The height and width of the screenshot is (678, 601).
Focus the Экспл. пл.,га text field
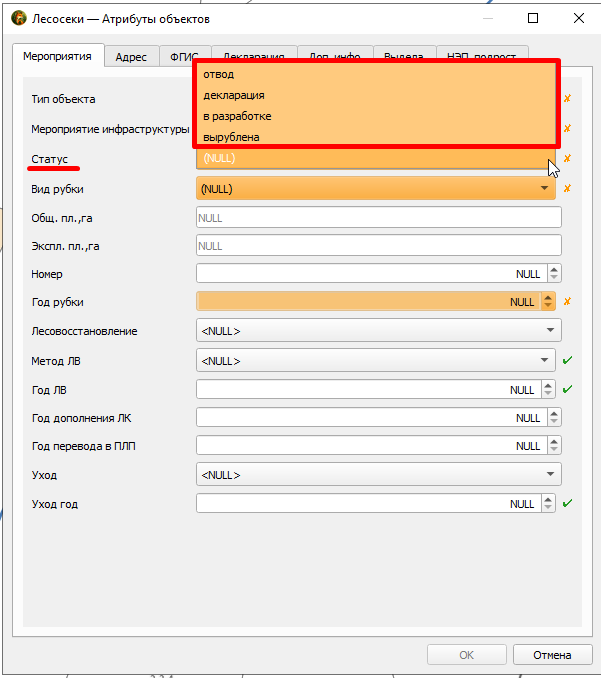[x=379, y=246]
